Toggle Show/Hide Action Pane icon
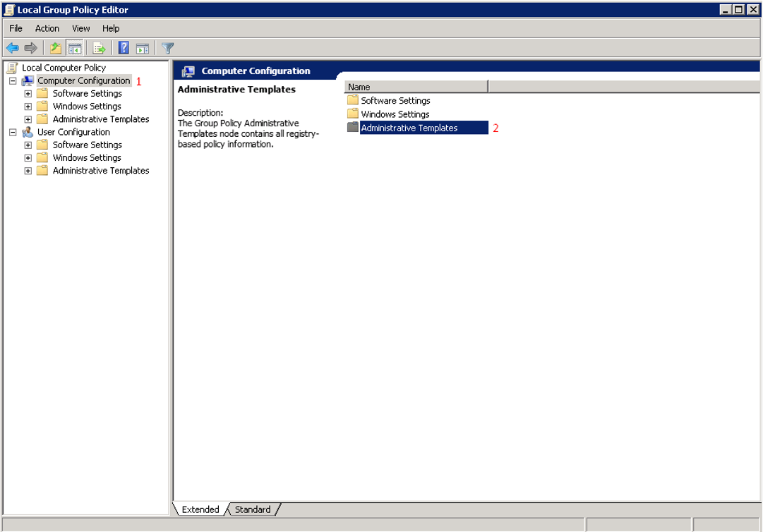Viewport: 763px width, 532px height. [143, 48]
